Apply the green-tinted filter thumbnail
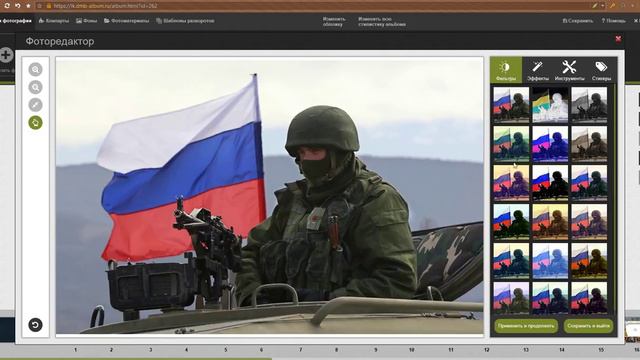Image resolution: width=640 pixels, height=360 pixels. pos(511,144)
